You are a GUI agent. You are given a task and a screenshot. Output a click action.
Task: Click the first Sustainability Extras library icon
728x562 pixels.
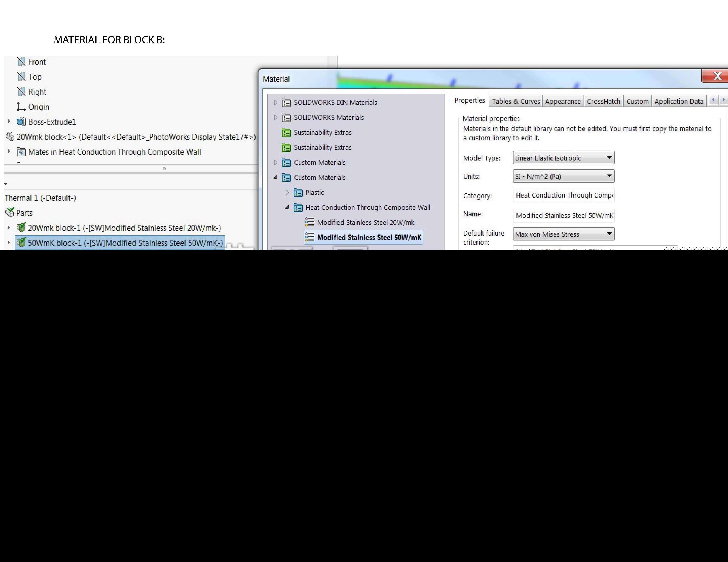click(x=286, y=132)
